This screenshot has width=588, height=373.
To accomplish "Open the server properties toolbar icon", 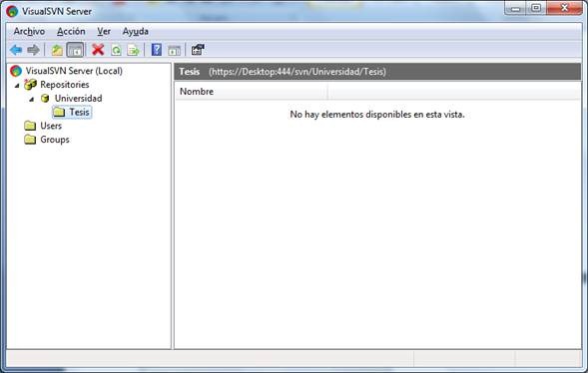I will point(198,50).
